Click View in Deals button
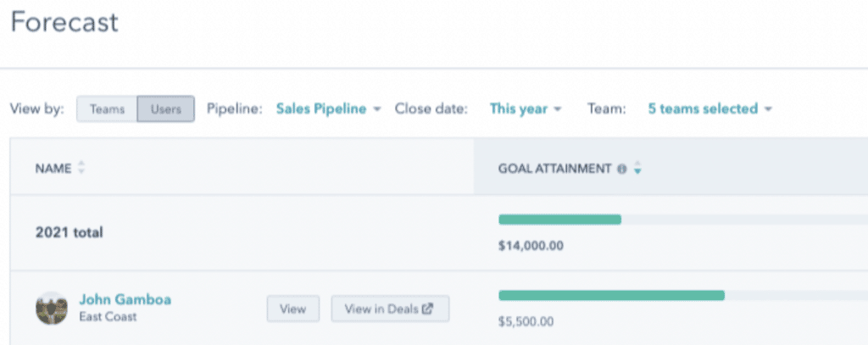The width and height of the screenshot is (868, 345). tap(390, 309)
